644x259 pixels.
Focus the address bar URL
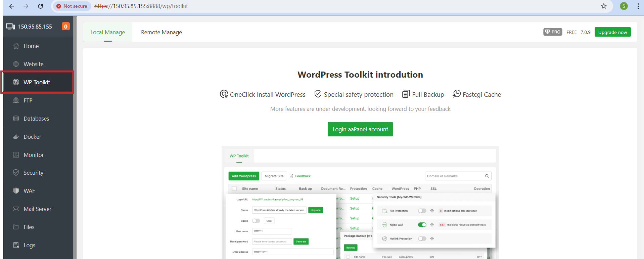point(141,6)
